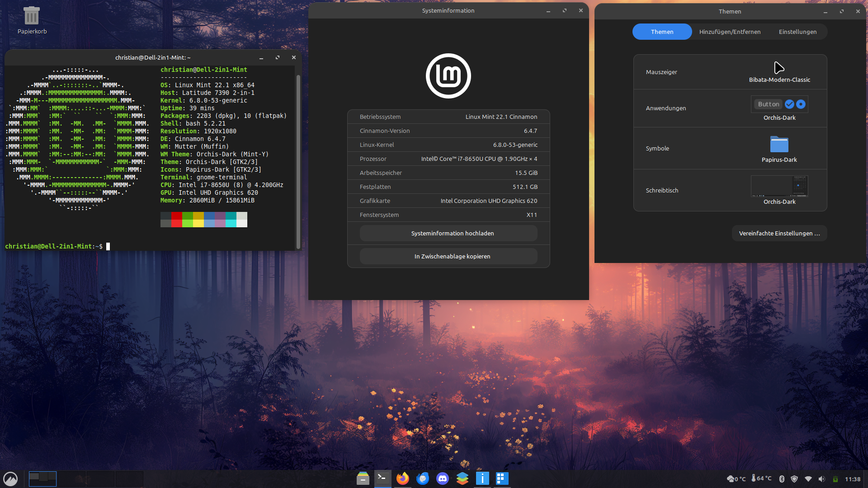Open the network tray icon
868x488 pixels.
[808, 479]
